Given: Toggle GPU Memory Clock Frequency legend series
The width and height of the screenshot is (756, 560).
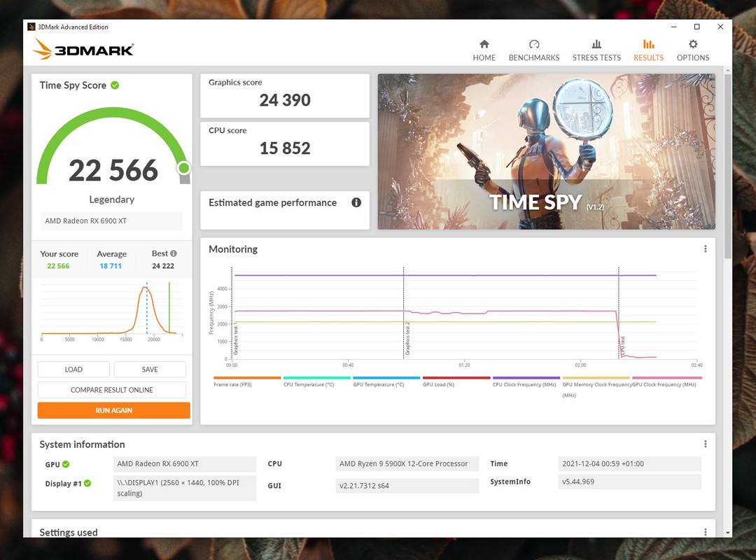Looking at the screenshot, I should click(596, 387).
